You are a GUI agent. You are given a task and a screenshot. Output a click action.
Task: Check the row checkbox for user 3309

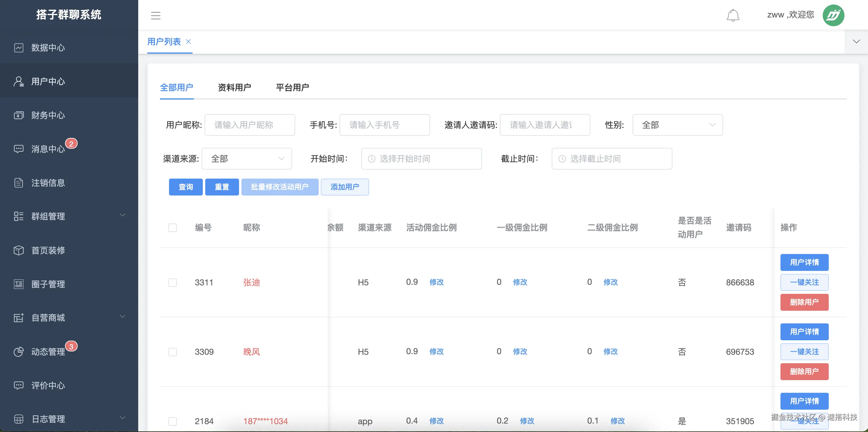[173, 351]
